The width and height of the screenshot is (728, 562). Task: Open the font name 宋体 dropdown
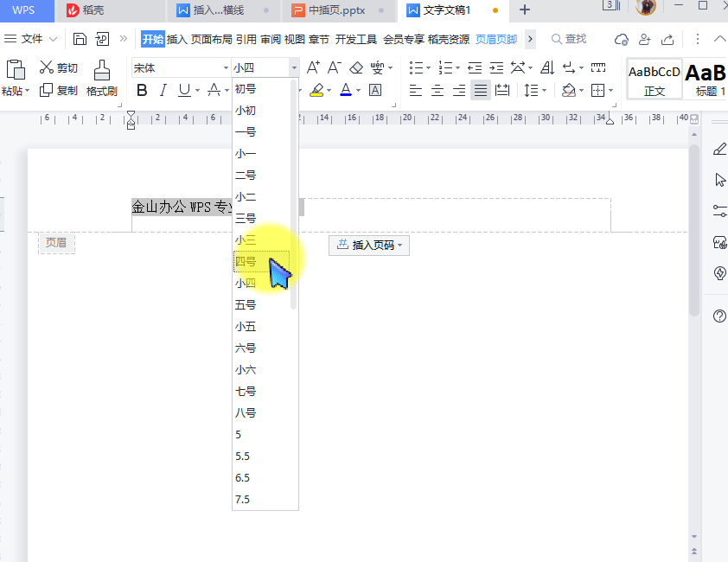tap(226, 68)
